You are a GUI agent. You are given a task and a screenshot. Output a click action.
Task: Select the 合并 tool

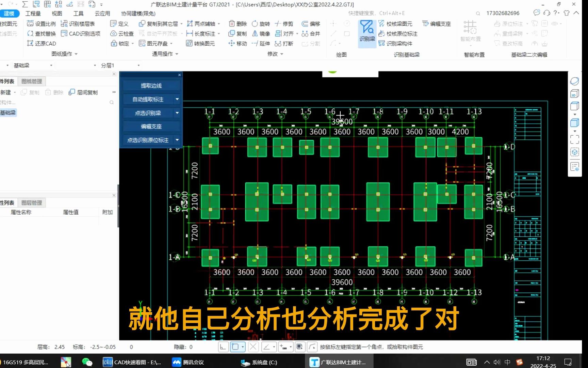311,33
